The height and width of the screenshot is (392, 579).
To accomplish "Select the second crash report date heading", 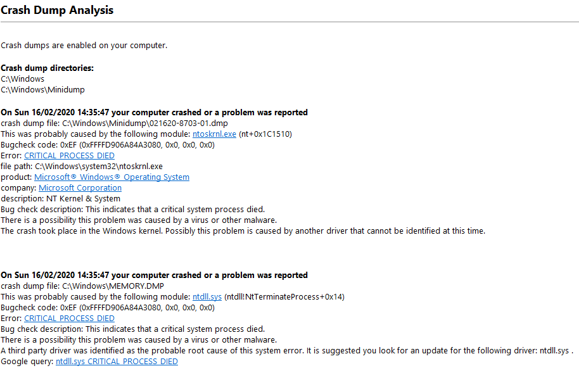I will pyautogui.click(x=154, y=275).
